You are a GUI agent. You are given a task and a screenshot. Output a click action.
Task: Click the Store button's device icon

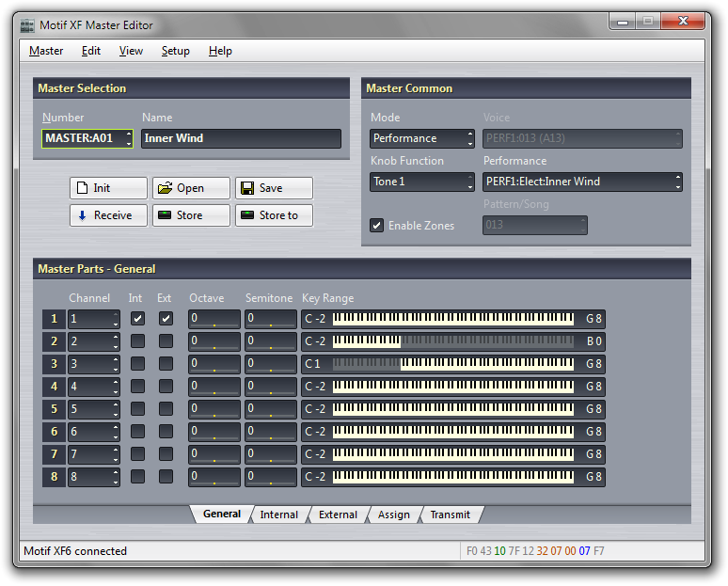pos(164,215)
